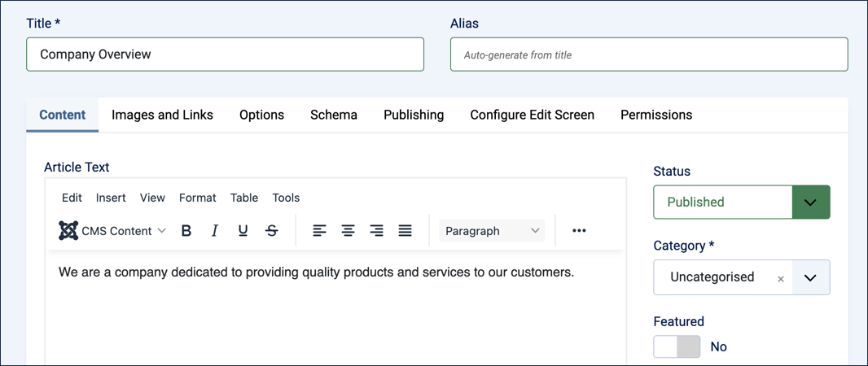Go to the Publishing tab
The height and width of the screenshot is (366, 868).
[x=414, y=115]
